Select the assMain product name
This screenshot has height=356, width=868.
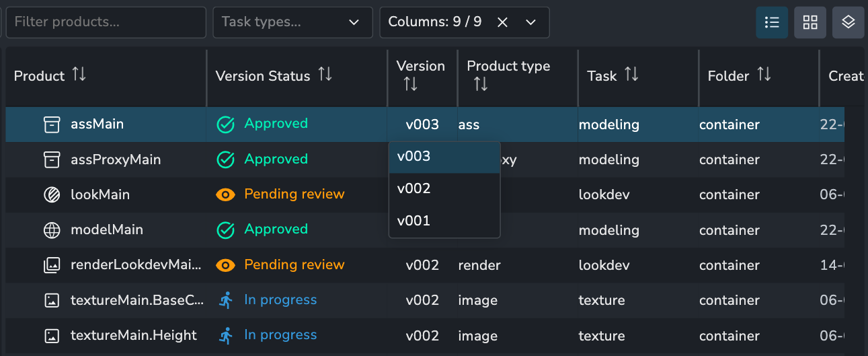[97, 124]
